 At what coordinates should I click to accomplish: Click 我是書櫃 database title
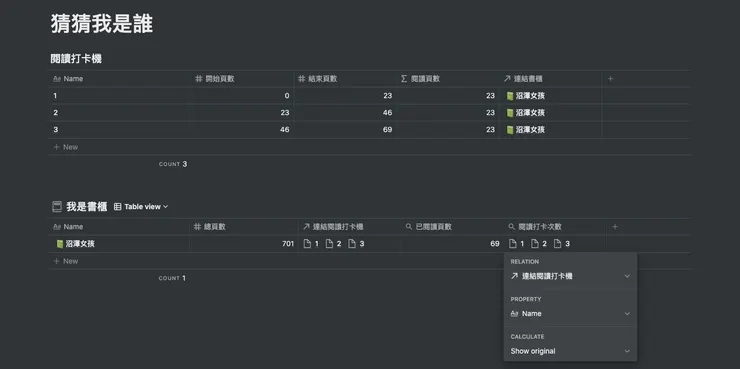[x=86, y=207]
